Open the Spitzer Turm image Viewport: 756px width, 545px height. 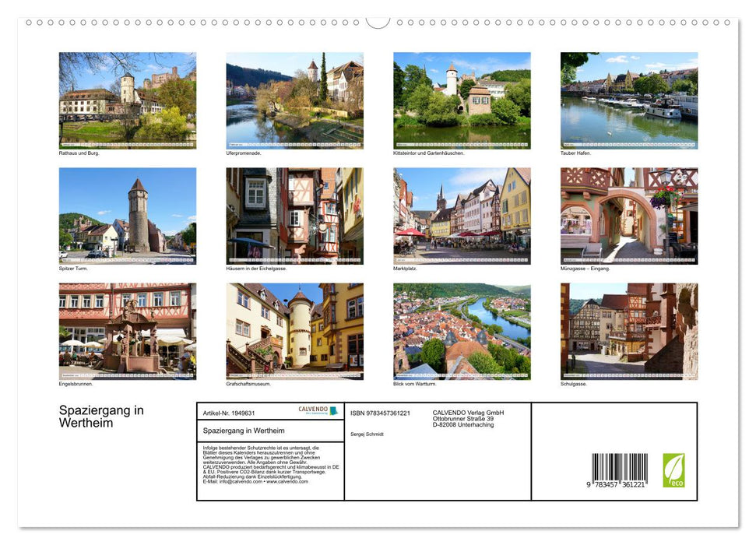128,216
